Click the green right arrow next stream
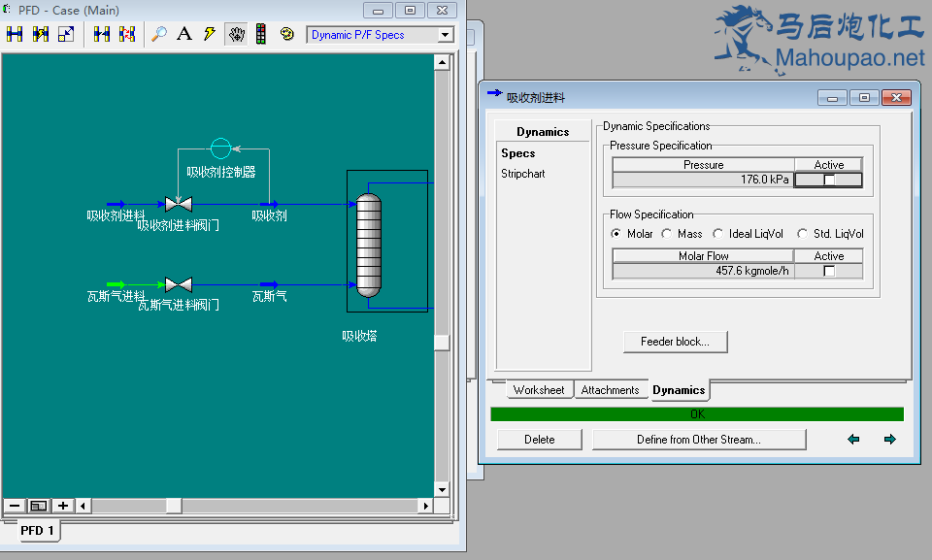The image size is (932, 560). coord(889,440)
